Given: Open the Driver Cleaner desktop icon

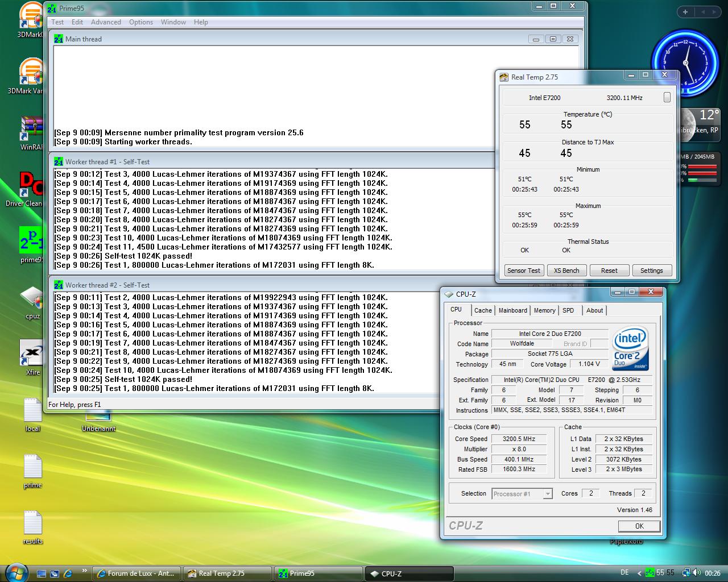Looking at the screenshot, I should tap(26, 189).
